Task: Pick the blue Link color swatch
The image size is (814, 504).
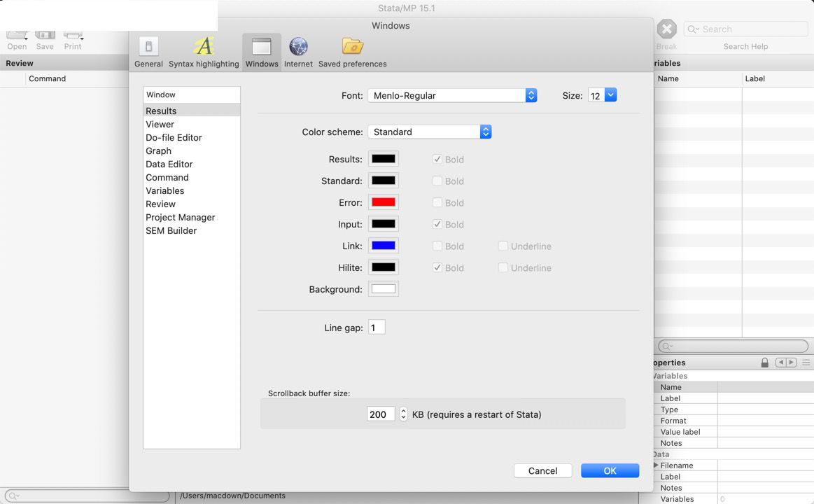Action: [383, 246]
